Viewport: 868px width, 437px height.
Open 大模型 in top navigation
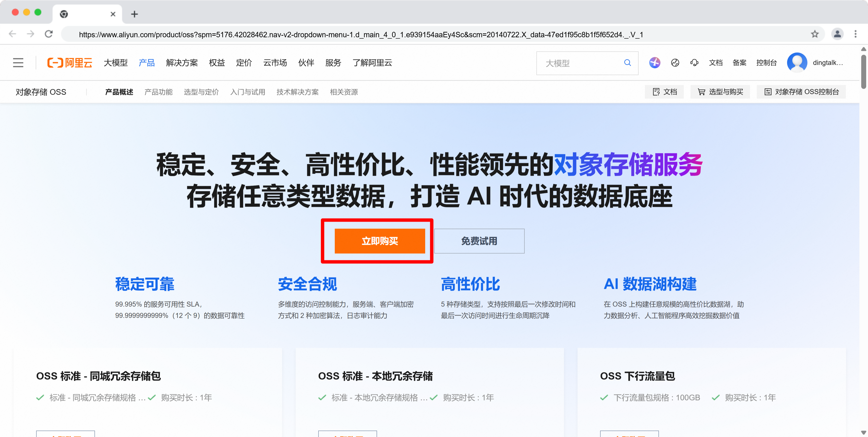116,63
